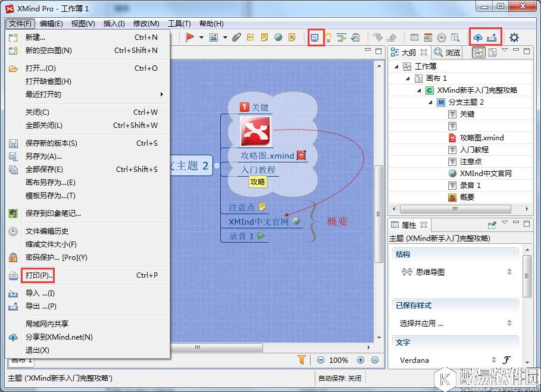Open preferences with the gear icon
This screenshot has height=392, width=541.
[x=514, y=37]
